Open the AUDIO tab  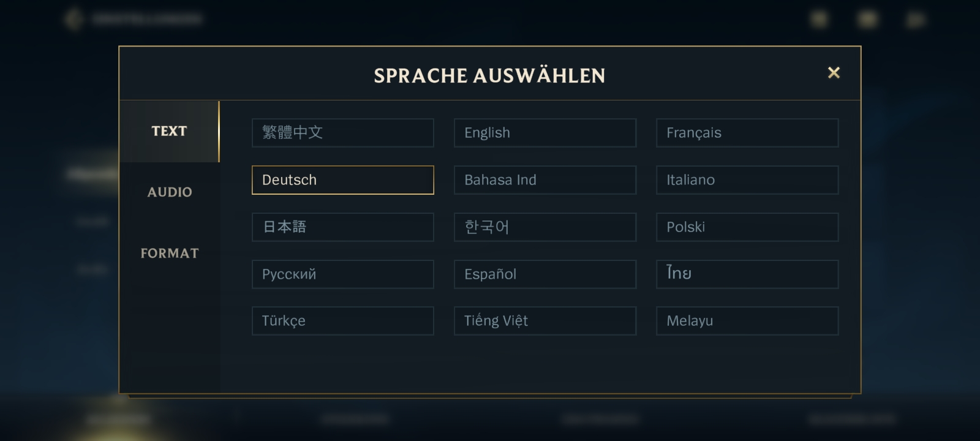point(170,192)
